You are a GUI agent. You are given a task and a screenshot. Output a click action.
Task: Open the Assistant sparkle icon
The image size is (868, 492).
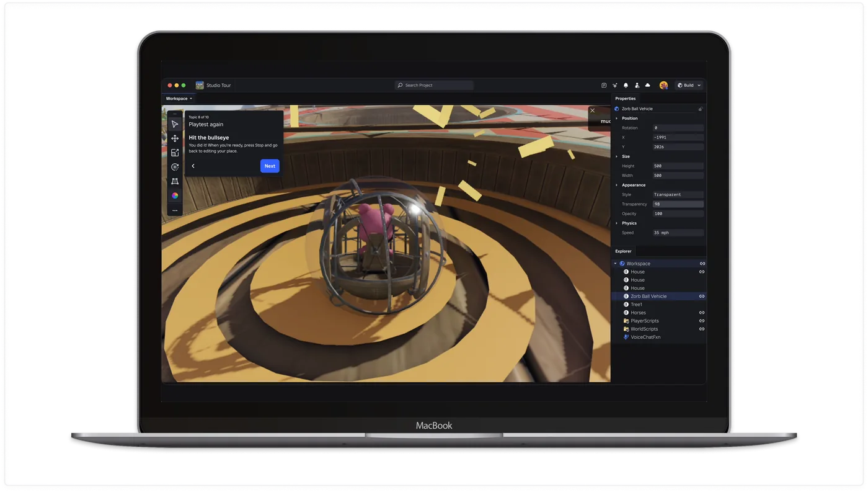pos(615,85)
